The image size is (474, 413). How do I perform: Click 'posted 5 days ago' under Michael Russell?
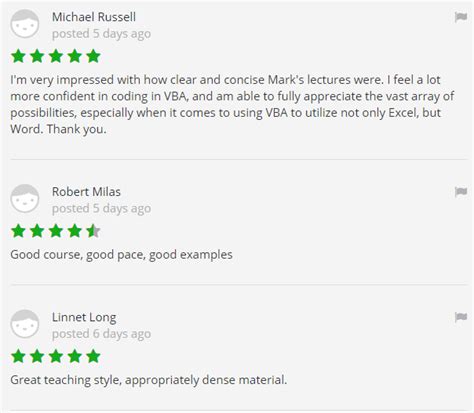101,34
